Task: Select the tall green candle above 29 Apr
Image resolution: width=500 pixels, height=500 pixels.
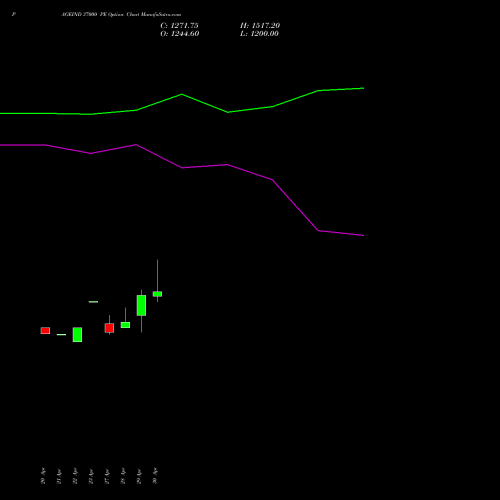Action: coord(141,305)
